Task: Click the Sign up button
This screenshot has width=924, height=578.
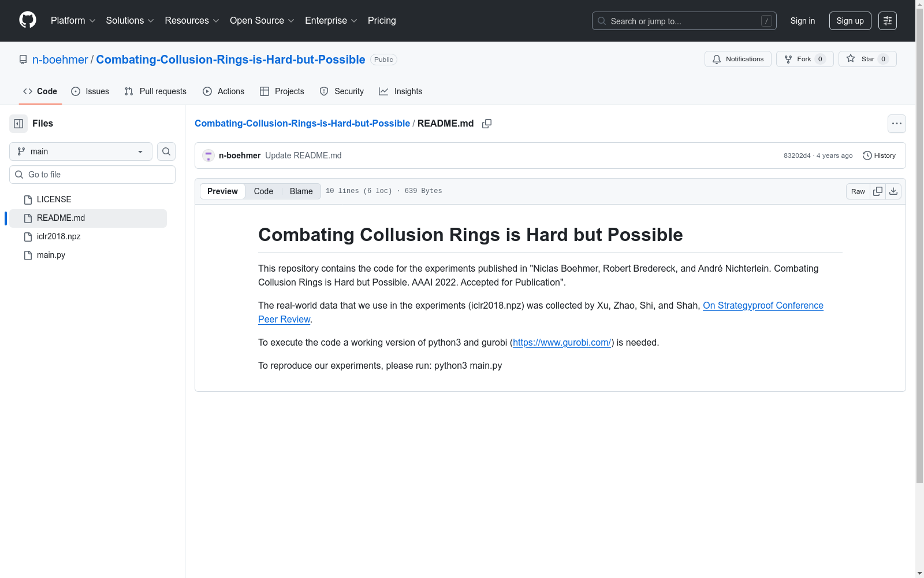Action: (x=850, y=20)
